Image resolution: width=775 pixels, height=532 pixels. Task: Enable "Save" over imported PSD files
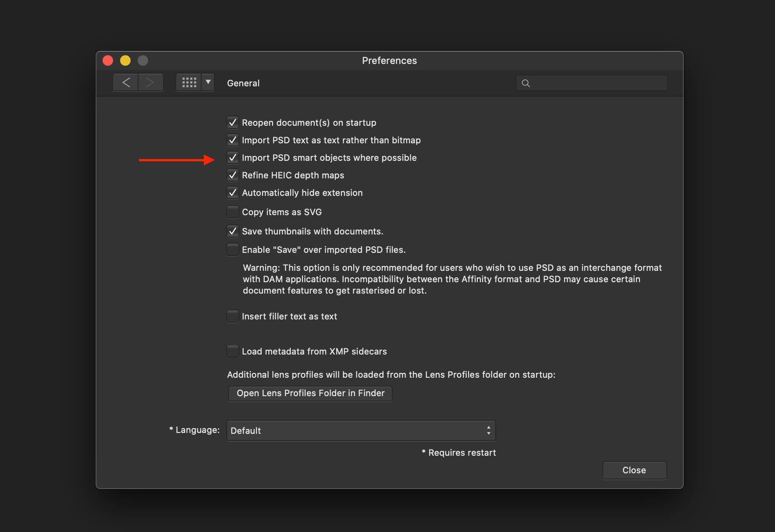coord(232,249)
